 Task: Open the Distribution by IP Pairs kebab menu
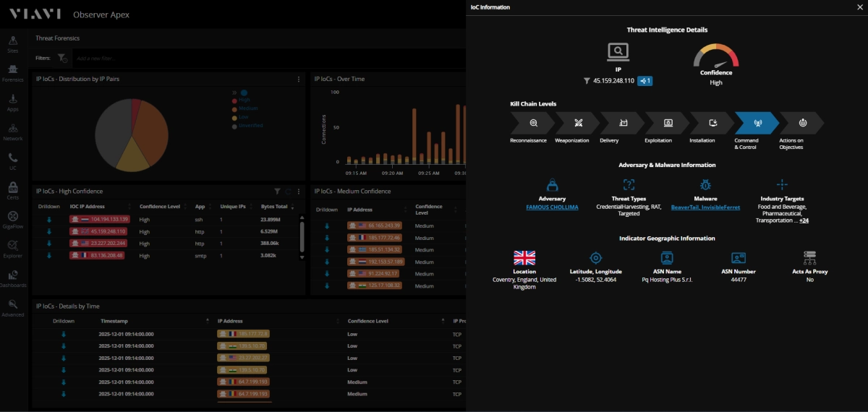(299, 79)
